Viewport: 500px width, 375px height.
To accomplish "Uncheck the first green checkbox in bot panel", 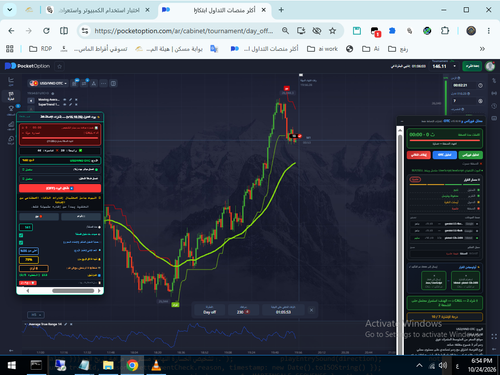I will click(21, 235).
